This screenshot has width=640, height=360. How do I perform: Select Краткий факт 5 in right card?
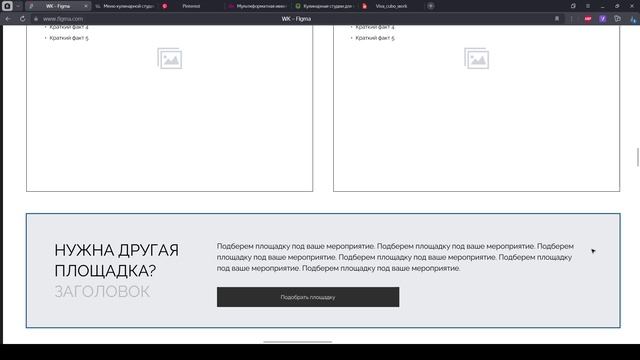tap(375, 38)
